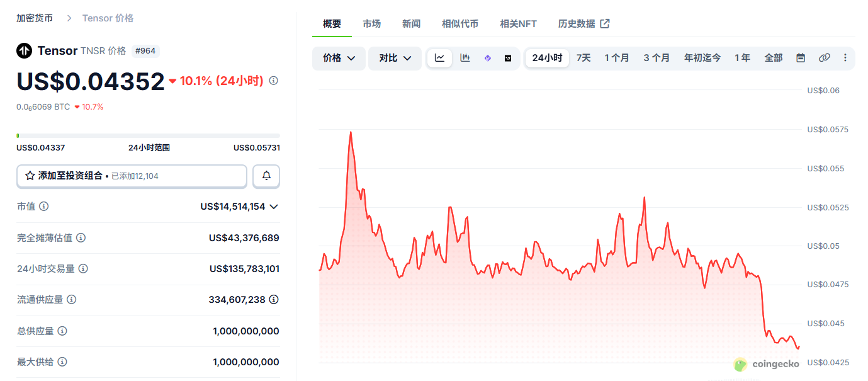
Task: Select the 24小时 time range
Action: point(547,58)
